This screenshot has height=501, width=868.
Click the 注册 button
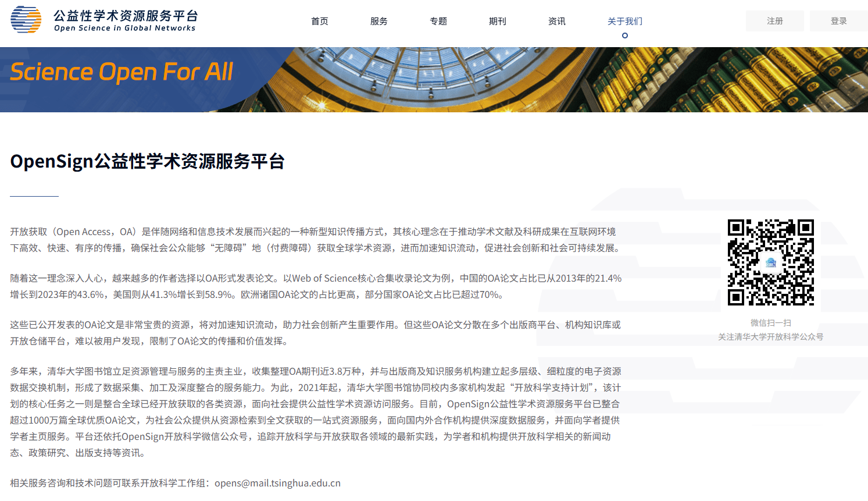point(775,21)
